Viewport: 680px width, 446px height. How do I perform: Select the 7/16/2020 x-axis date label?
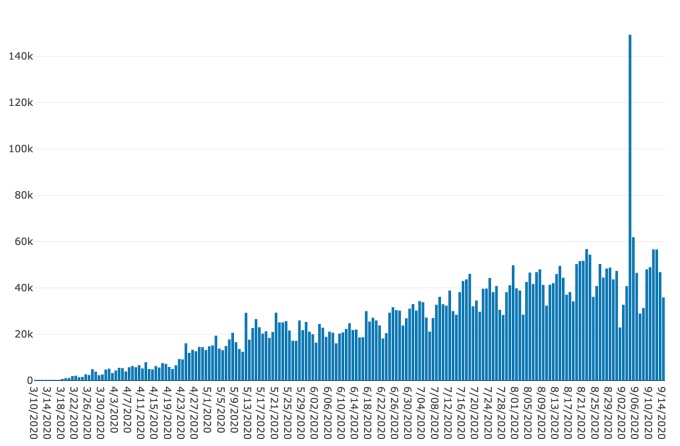[462, 413]
